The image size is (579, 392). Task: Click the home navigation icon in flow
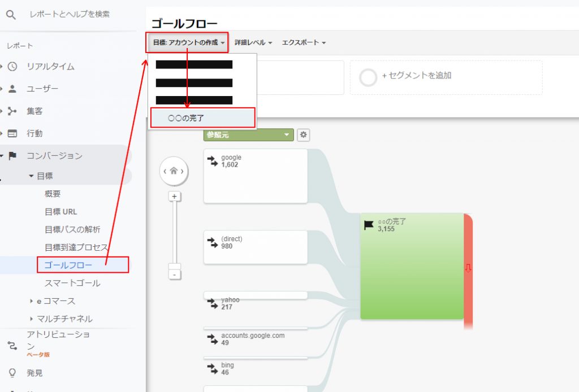point(174,171)
